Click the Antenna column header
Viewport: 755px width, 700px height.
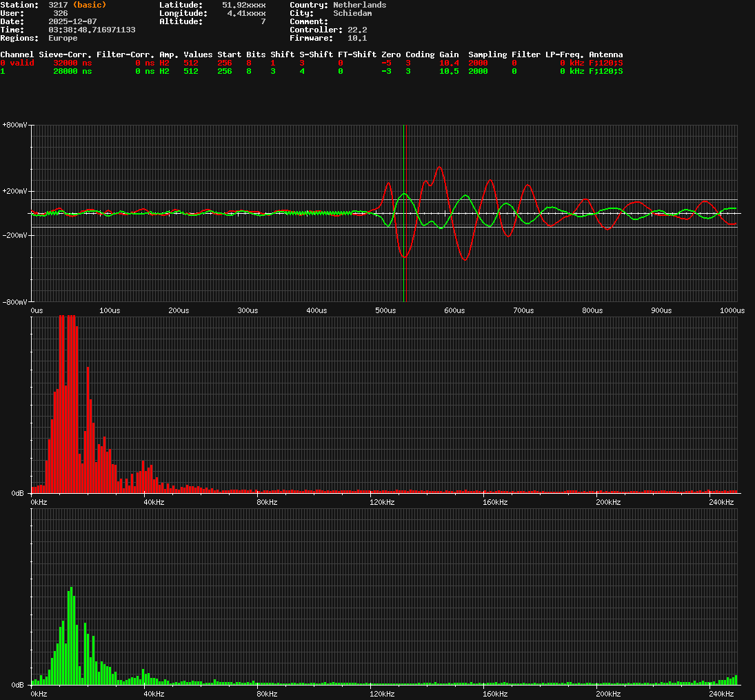[605, 54]
